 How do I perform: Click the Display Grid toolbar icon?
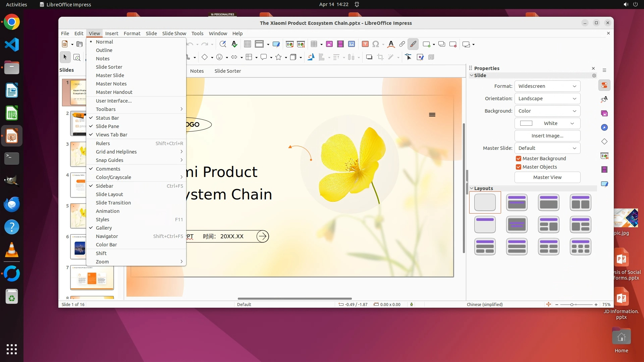[248, 44]
